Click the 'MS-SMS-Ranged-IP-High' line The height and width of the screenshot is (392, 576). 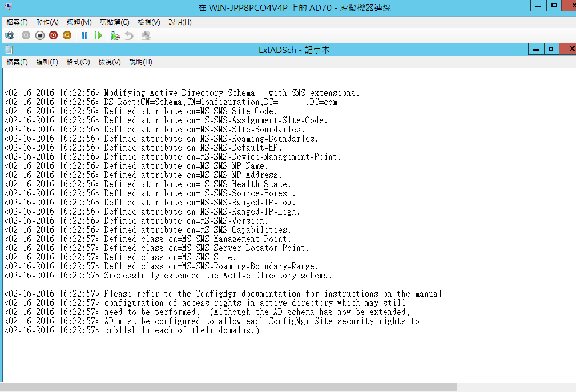point(152,212)
